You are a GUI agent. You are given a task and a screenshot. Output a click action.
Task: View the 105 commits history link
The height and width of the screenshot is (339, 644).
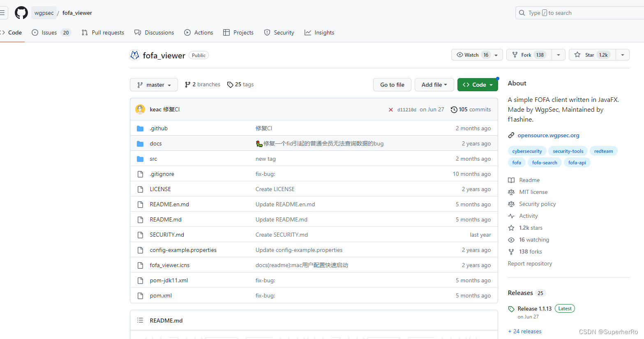tap(471, 110)
